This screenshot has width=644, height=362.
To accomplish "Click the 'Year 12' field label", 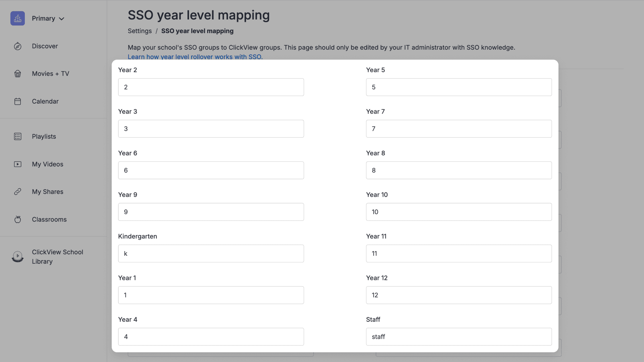I will tap(377, 278).
